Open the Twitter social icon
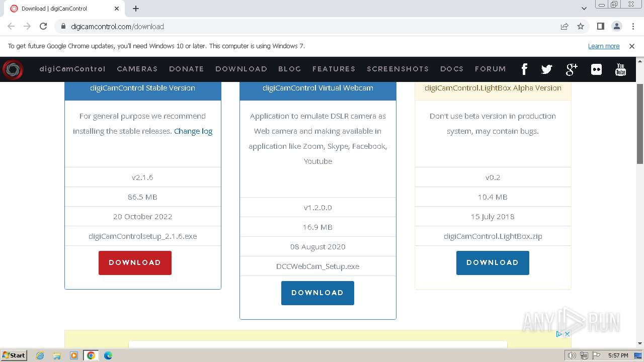The height and width of the screenshot is (362, 644). point(547,69)
